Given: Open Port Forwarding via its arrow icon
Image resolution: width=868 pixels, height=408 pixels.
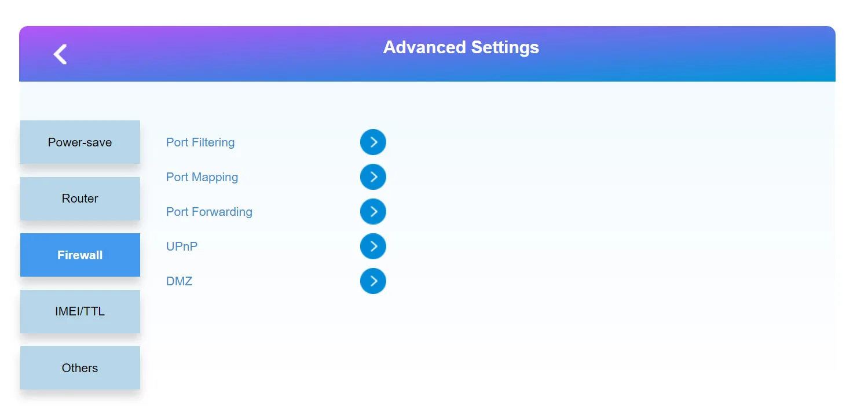Looking at the screenshot, I should tap(373, 212).
